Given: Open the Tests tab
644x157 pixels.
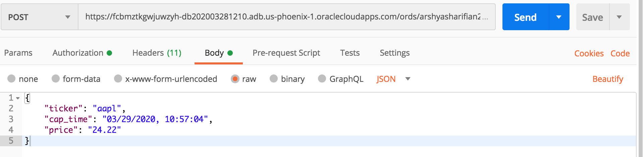Looking at the screenshot, I should (350, 53).
